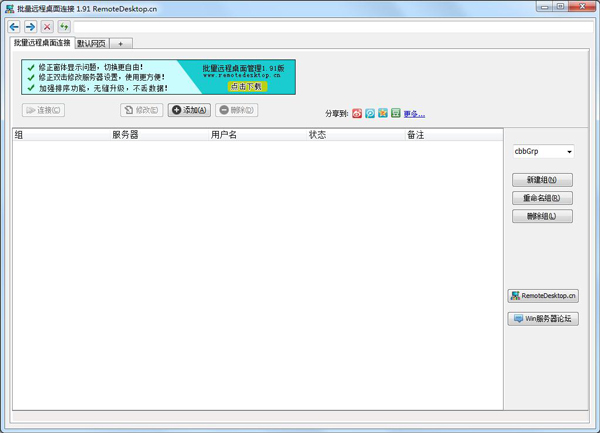
Task: Open the cbbGrp group dropdown
Action: 542,152
